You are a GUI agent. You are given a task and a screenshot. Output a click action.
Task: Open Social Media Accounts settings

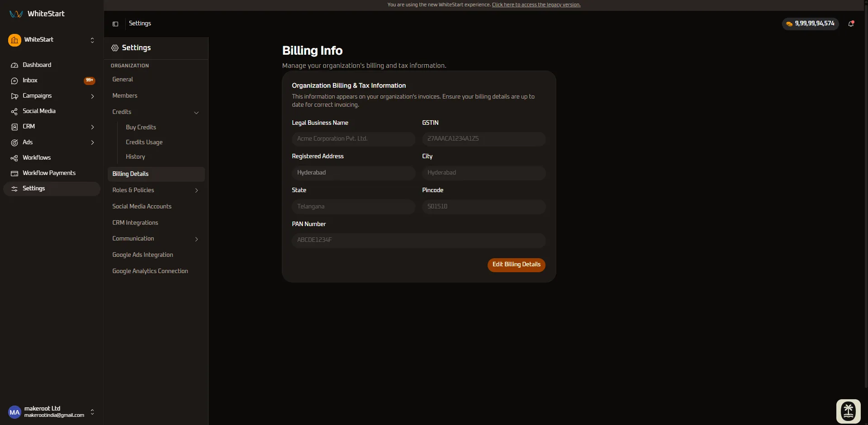(156, 207)
